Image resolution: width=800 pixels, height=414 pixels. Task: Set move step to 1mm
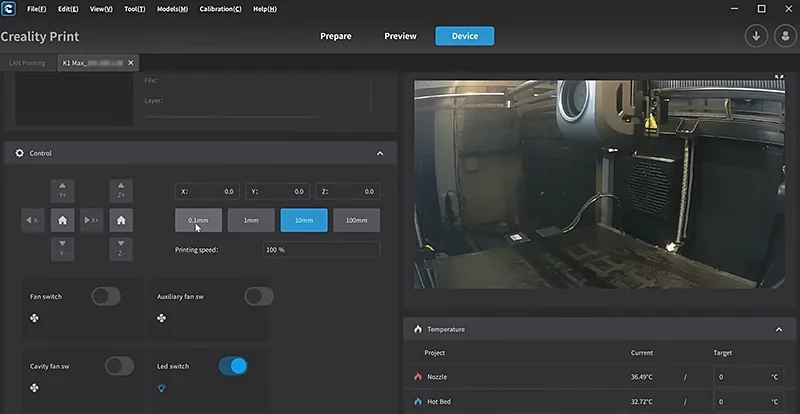251,220
